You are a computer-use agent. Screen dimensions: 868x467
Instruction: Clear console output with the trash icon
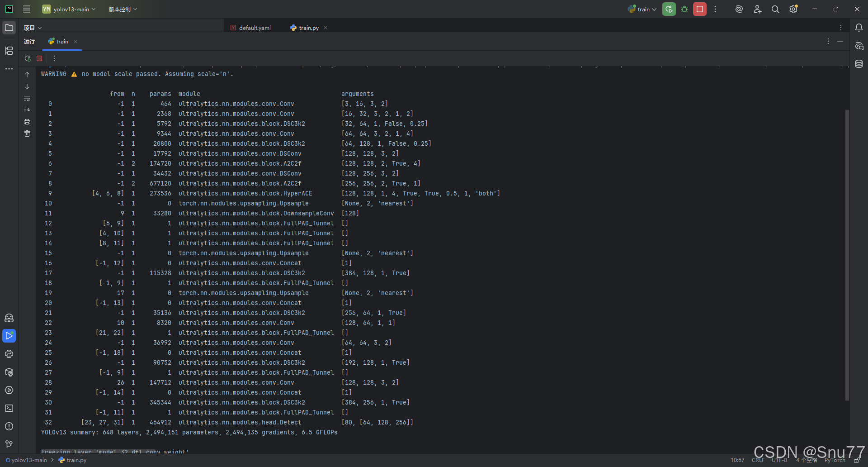[27, 133]
